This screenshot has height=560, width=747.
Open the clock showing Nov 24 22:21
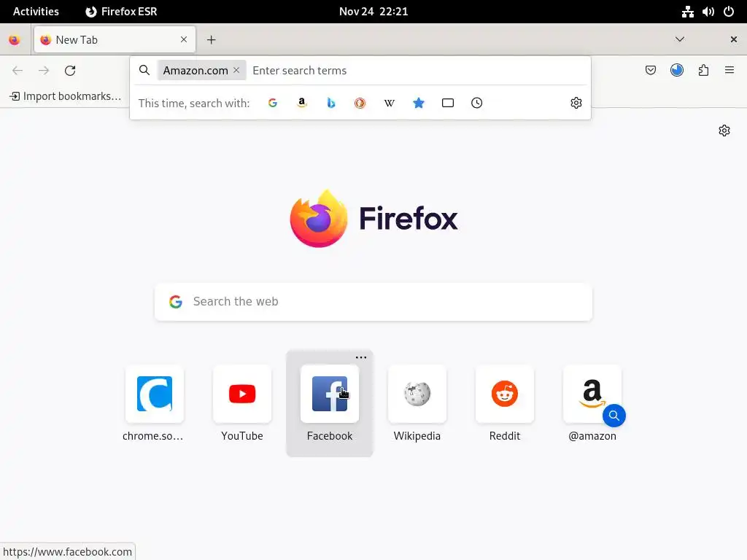pos(373,12)
